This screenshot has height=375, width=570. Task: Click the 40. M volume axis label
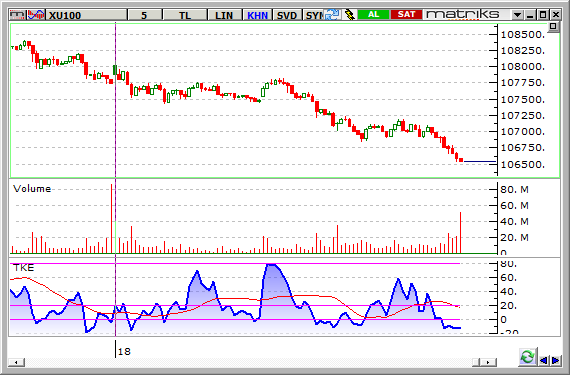pos(514,222)
